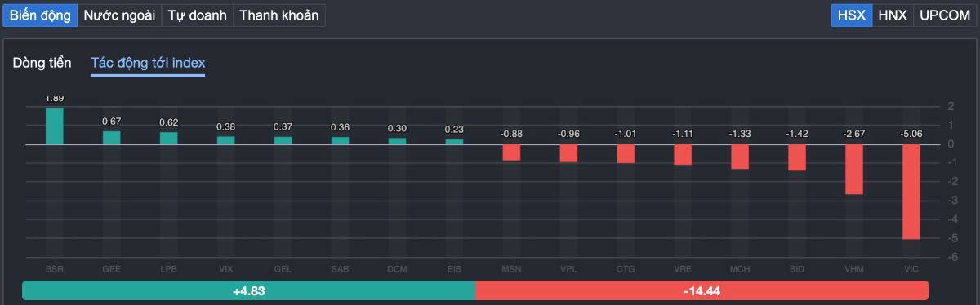Click the GEL ticker label

pos(283,268)
